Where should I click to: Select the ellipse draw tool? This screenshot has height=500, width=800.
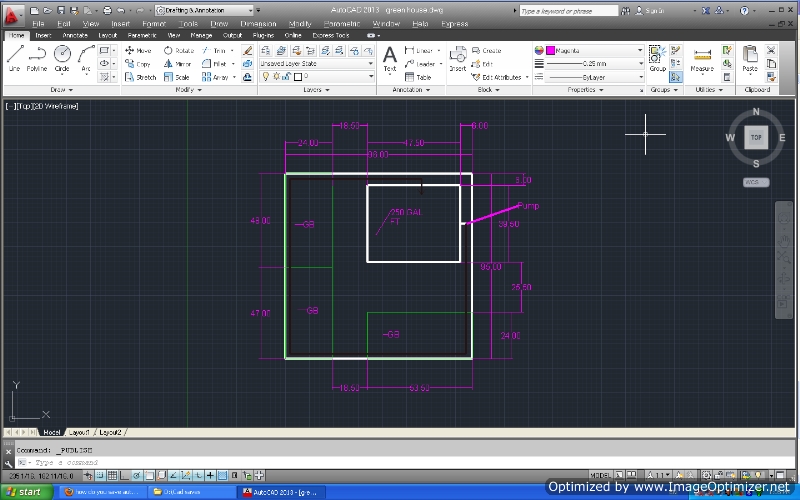104,63
